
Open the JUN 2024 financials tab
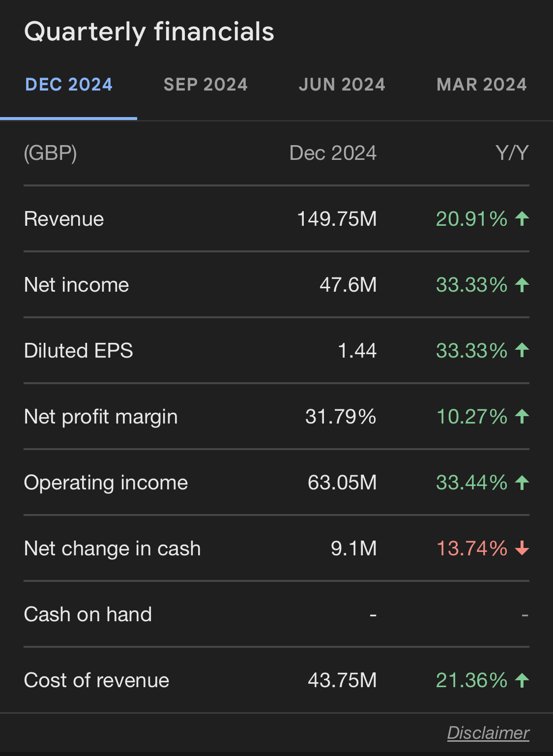pos(342,84)
